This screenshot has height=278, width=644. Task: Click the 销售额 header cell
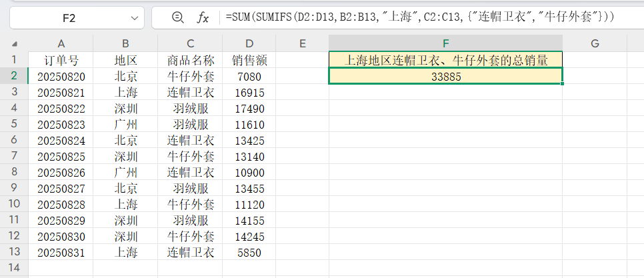pos(249,61)
